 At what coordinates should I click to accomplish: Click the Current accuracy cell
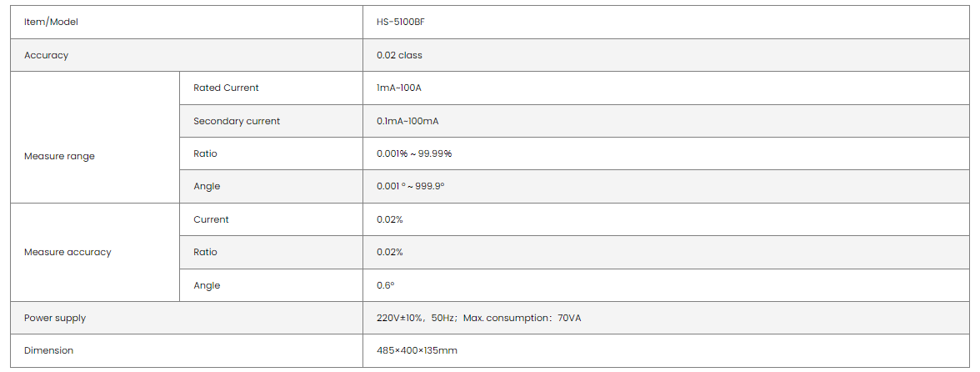pos(211,219)
